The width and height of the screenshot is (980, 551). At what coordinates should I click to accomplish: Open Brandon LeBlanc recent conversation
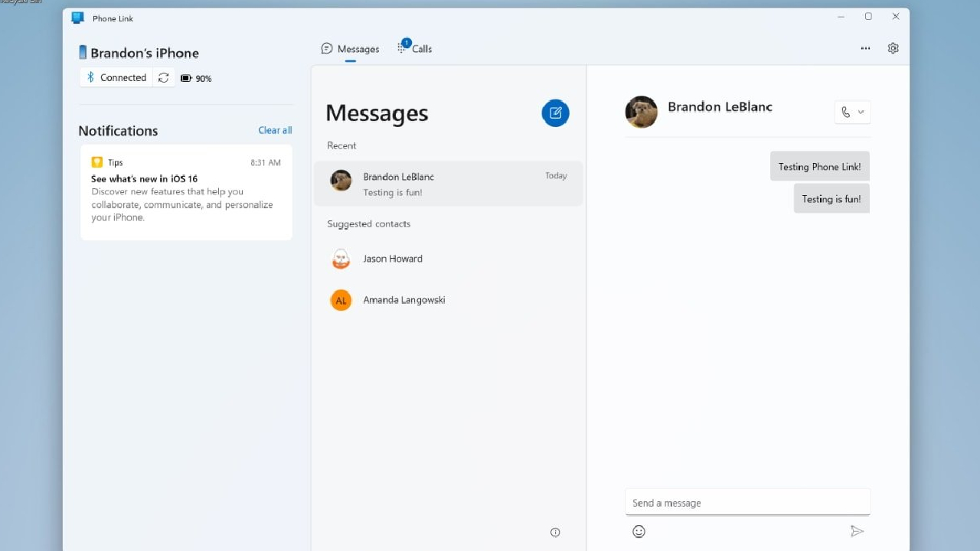(x=448, y=184)
